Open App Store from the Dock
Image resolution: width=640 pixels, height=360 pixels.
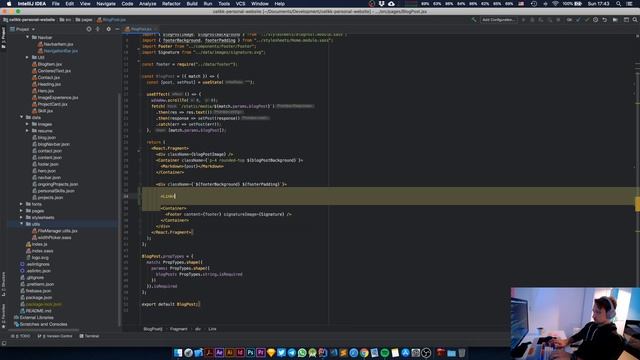405,353
